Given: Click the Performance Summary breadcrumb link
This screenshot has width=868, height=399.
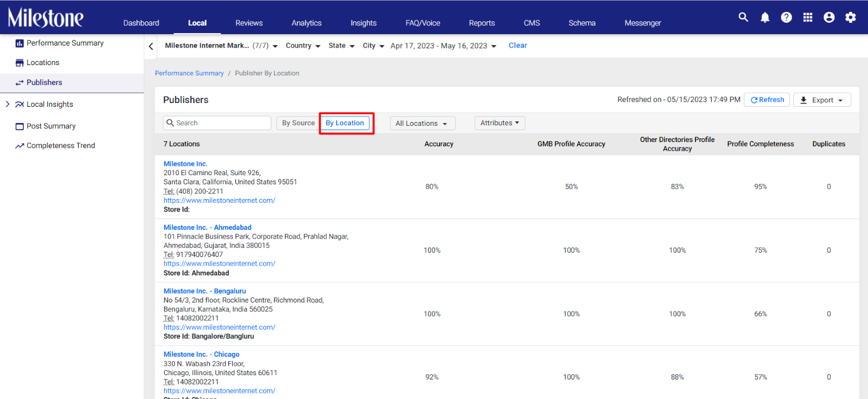Looking at the screenshot, I should coord(189,73).
